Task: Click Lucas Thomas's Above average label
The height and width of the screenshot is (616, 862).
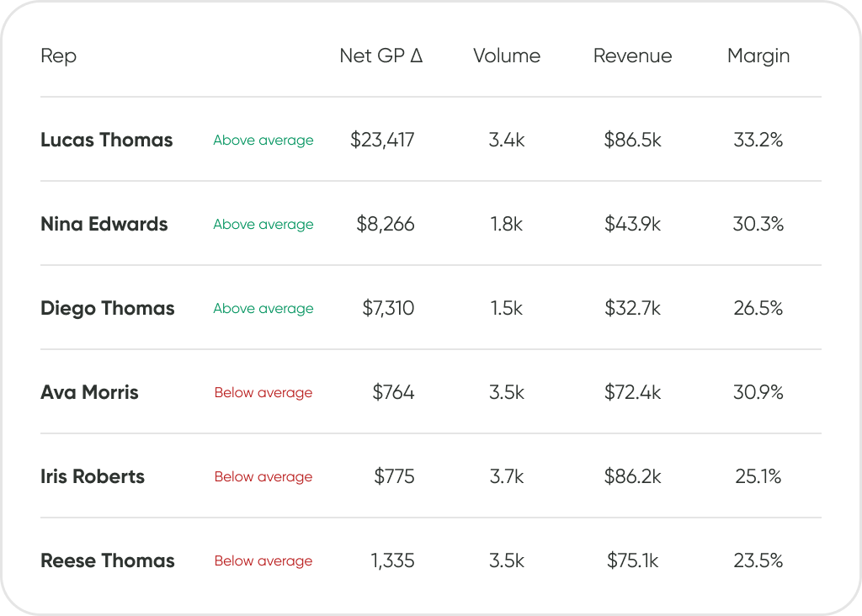Action: tap(263, 141)
